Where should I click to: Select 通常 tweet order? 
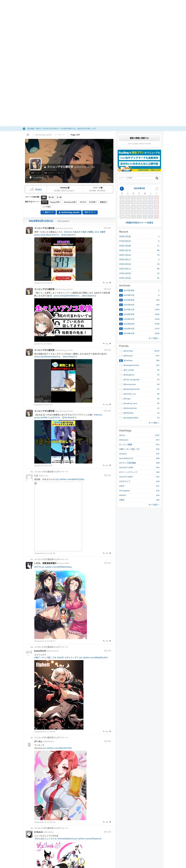[x=44, y=197]
